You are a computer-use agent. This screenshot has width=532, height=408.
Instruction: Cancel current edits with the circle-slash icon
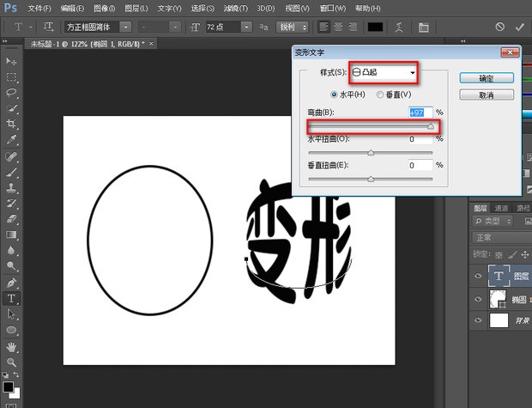tap(500, 27)
